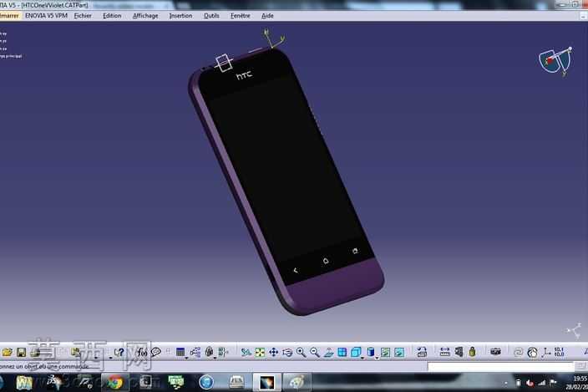
Task: Select the Measure Item tool
Action: click(x=459, y=352)
